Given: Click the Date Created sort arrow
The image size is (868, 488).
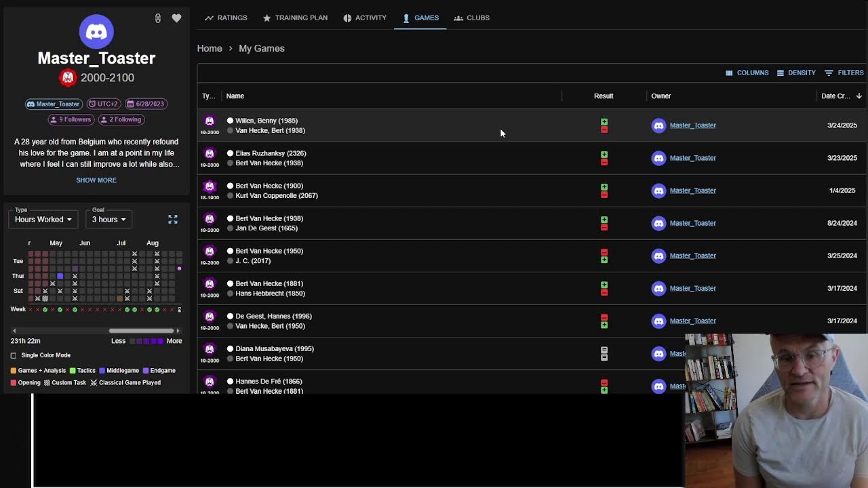Looking at the screenshot, I should click(859, 96).
